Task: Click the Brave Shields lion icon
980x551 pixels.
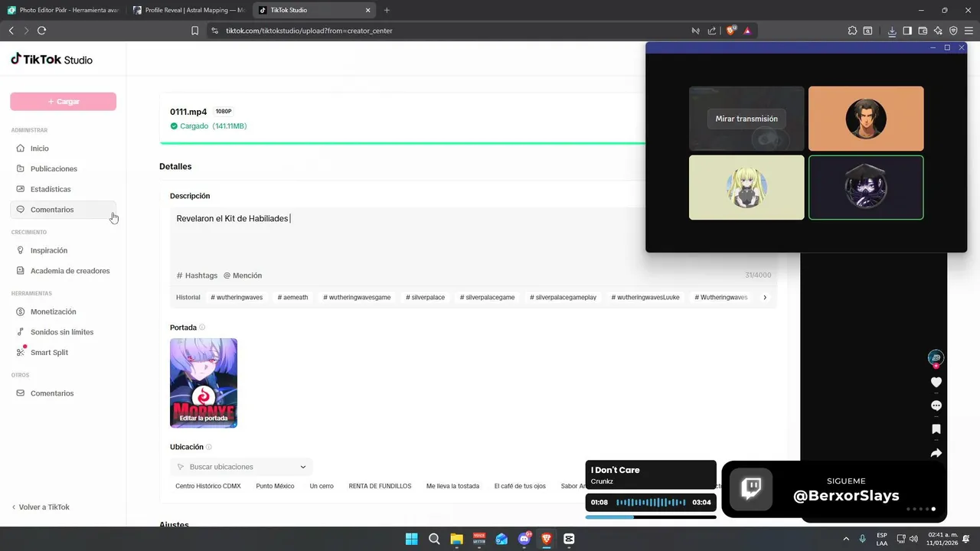Action: point(730,30)
